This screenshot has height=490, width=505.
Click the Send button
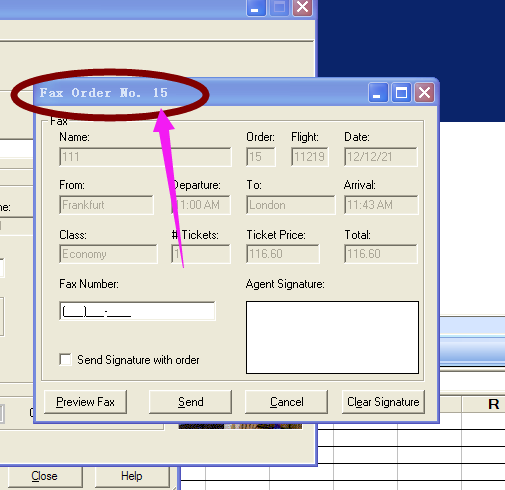[x=190, y=402]
